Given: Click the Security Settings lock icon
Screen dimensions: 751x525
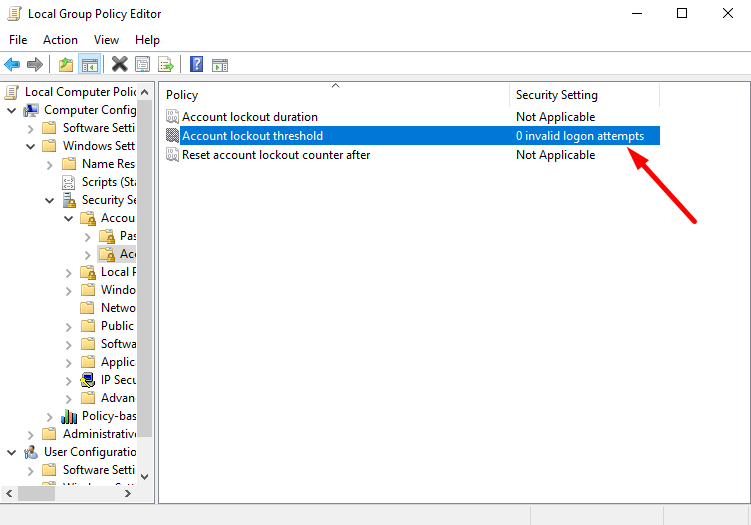Looking at the screenshot, I should click(69, 200).
